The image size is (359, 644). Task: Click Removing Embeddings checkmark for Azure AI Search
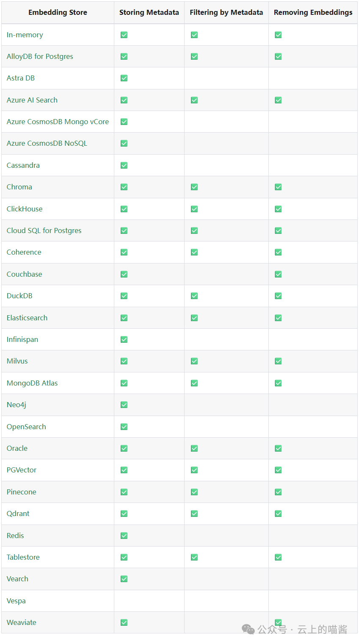click(278, 100)
